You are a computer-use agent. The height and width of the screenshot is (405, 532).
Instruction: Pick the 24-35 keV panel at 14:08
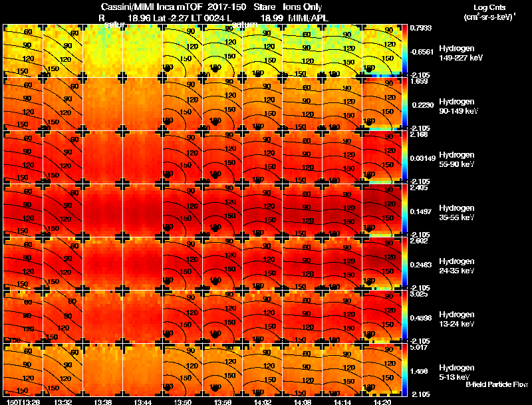pyautogui.click(x=302, y=263)
